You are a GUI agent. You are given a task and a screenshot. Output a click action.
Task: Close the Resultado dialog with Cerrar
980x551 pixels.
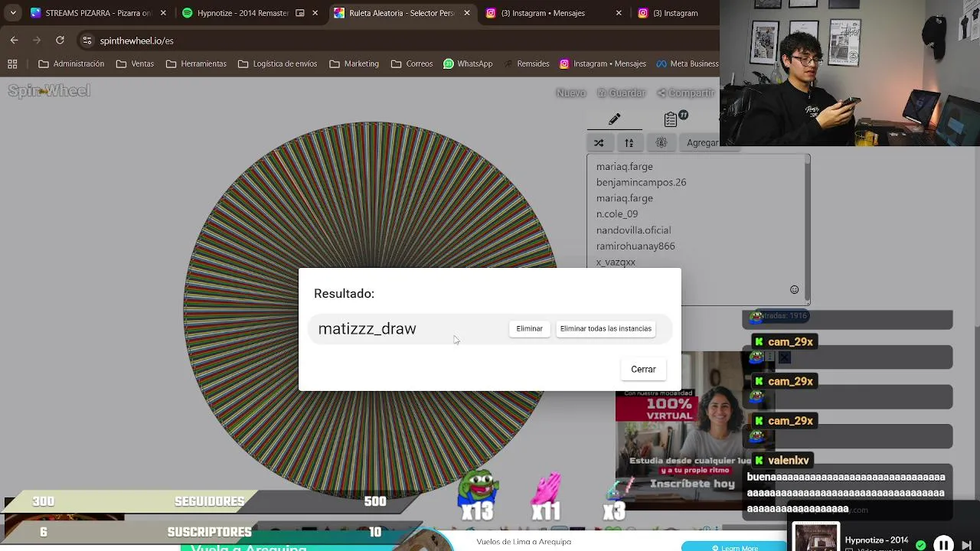(643, 369)
